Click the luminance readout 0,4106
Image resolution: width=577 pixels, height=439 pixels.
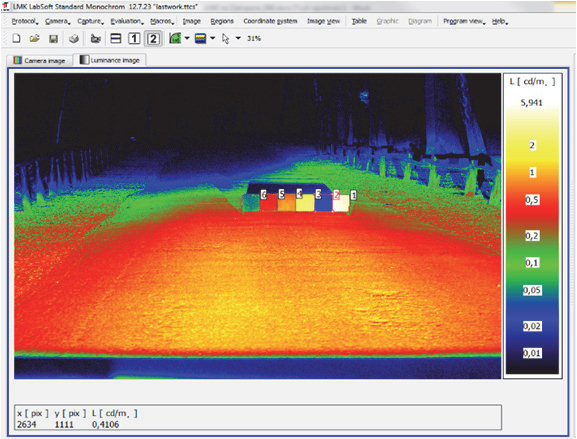pyautogui.click(x=105, y=425)
